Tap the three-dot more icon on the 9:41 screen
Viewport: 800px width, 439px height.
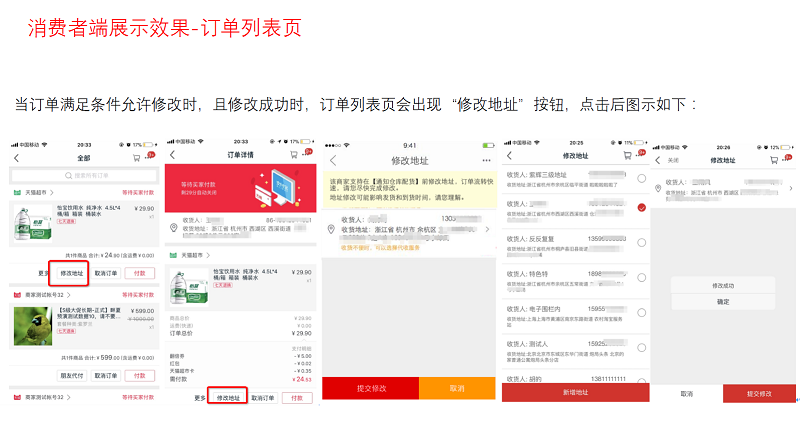click(486, 160)
